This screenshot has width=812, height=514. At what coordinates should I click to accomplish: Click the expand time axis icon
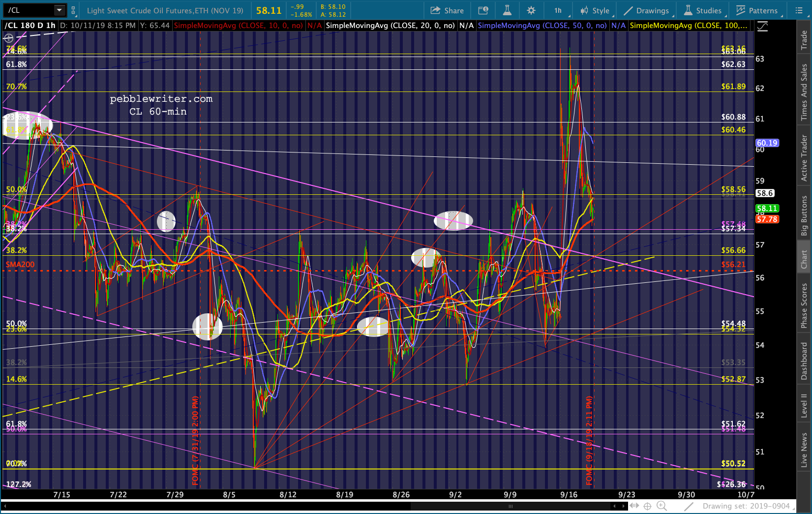pos(634,506)
